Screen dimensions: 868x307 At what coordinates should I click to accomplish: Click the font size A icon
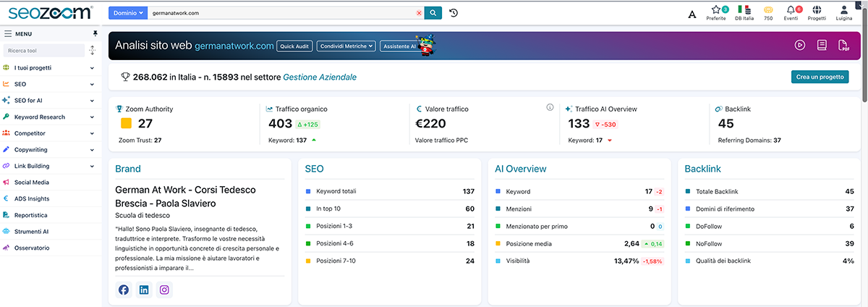coord(692,14)
